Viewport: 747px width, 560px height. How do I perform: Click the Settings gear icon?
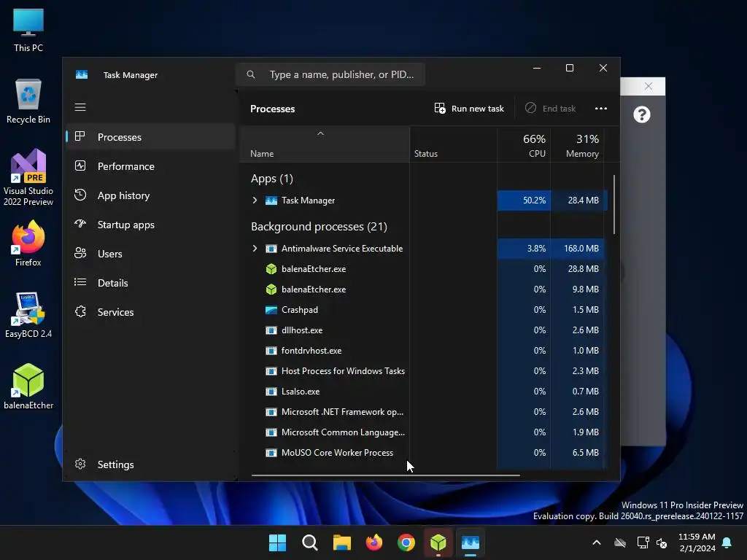(x=80, y=464)
